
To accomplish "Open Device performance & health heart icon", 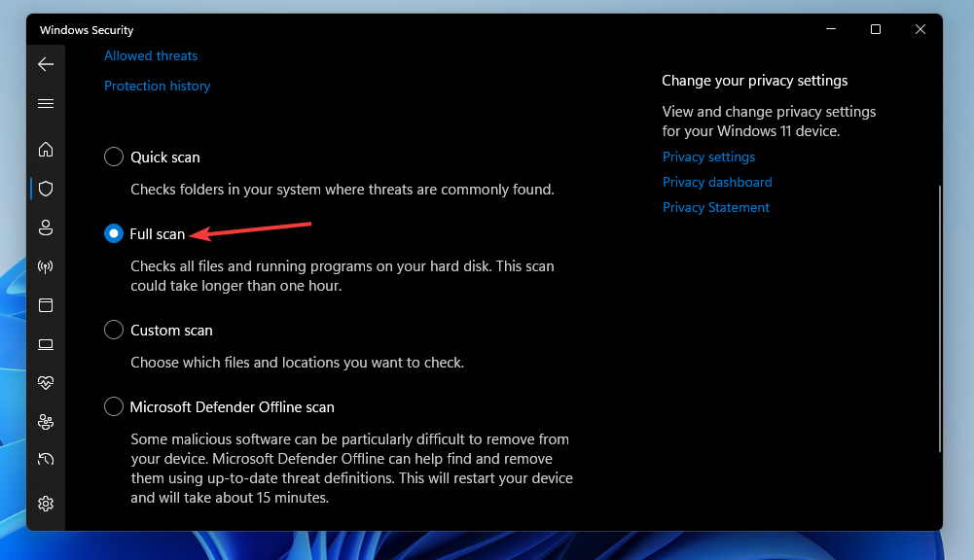I will (x=46, y=383).
